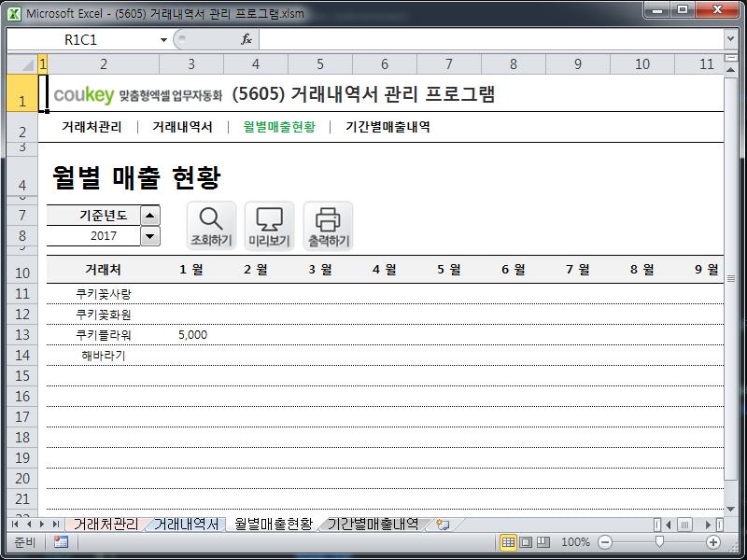The height and width of the screenshot is (560, 747).
Task: Click the 거래처관리 navigation link
Action: click(x=92, y=127)
